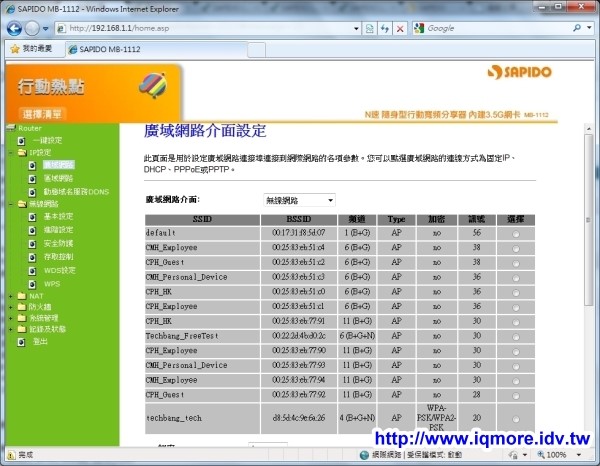600x466 pixels.
Task: Click the 記錄及狀態 folder icon
Action: 22,329
